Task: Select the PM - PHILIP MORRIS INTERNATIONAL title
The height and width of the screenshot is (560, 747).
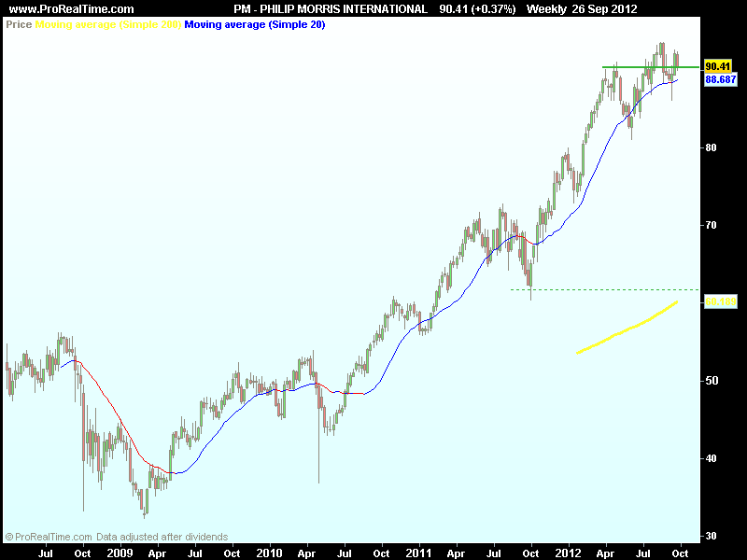Action: (331, 9)
